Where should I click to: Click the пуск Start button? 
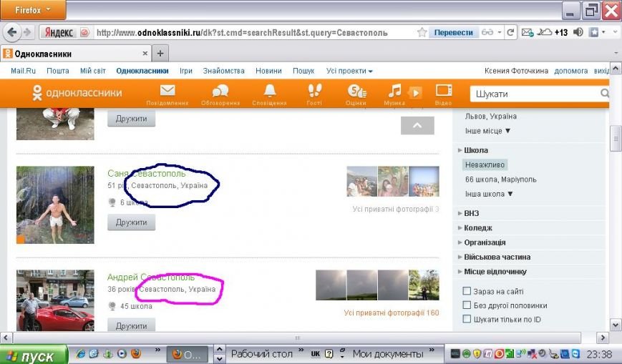[x=34, y=355]
